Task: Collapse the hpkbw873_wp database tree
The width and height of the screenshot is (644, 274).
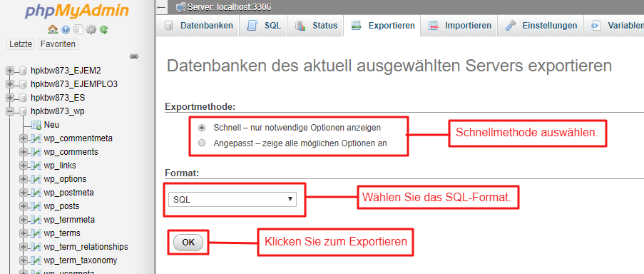Action: click(x=10, y=111)
